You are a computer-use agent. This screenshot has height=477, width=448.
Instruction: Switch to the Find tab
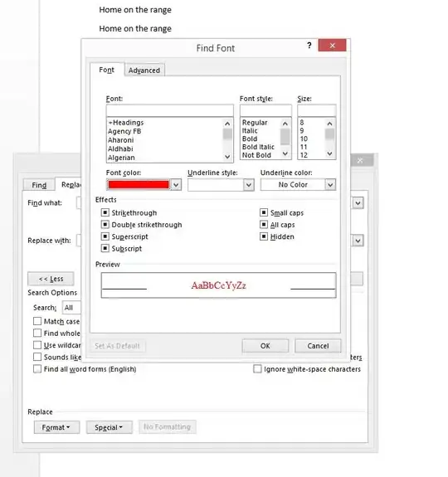[39, 185]
